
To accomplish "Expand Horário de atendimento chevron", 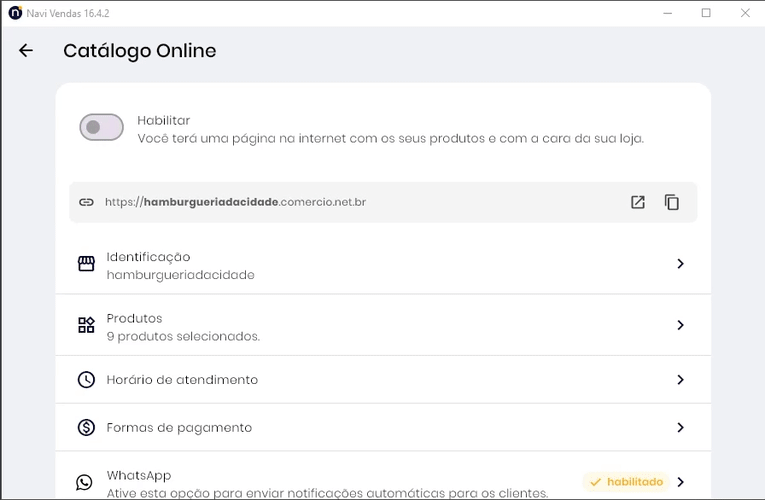I will click(x=680, y=380).
